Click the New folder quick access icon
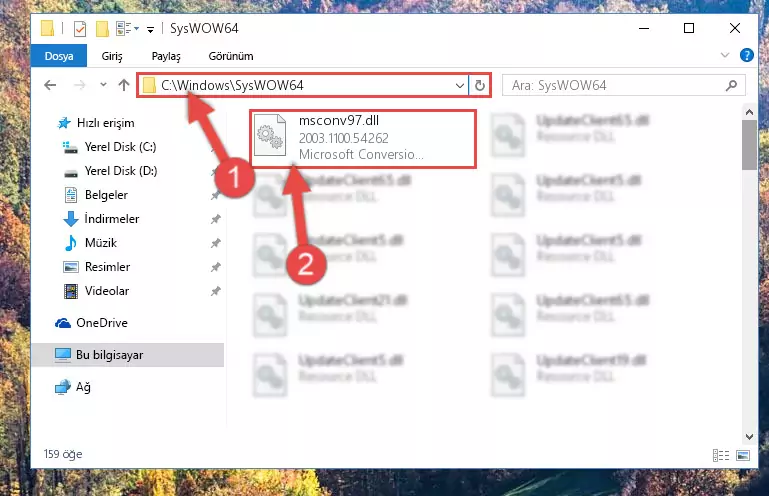Image resolution: width=769 pixels, height=496 pixels. click(x=102, y=29)
